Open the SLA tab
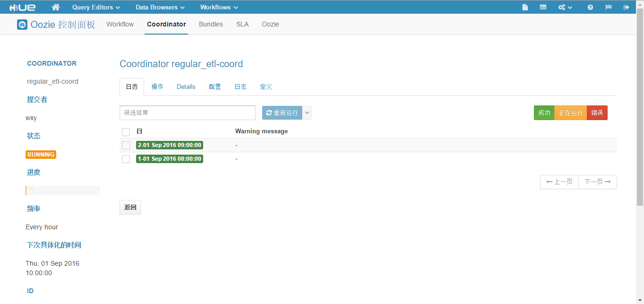The width and height of the screenshot is (644, 304). (242, 24)
